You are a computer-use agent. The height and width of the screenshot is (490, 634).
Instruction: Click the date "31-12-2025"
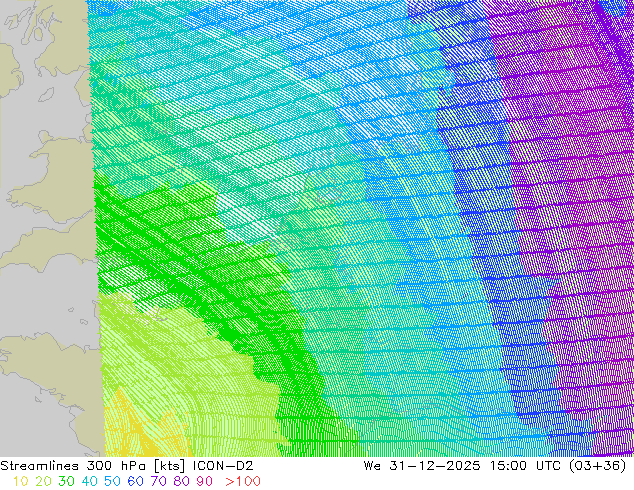[x=442, y=466]
